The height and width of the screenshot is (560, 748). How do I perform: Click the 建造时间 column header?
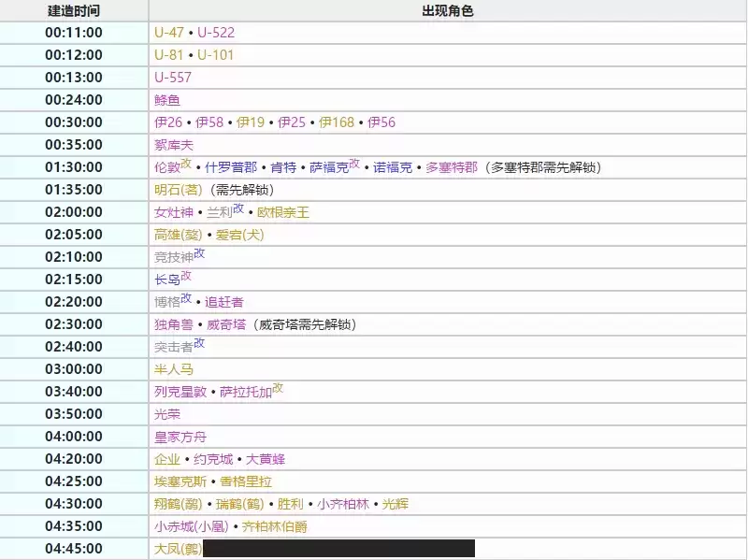coord(74,11)
